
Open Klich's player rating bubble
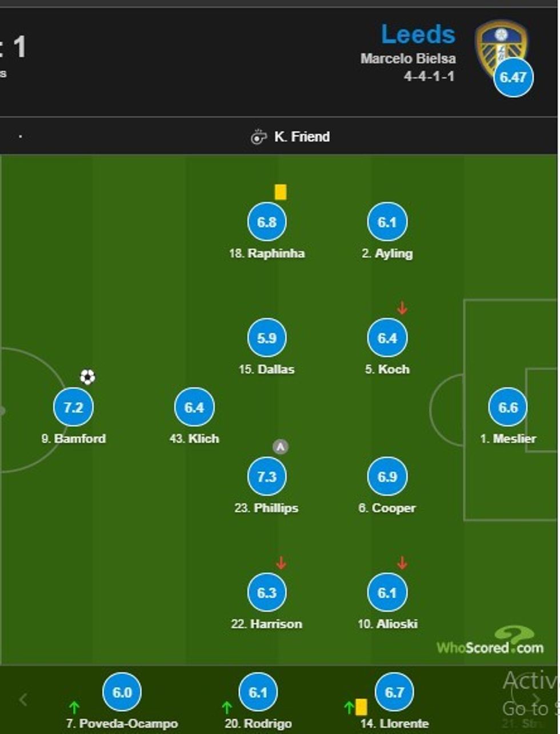[194, 407]
